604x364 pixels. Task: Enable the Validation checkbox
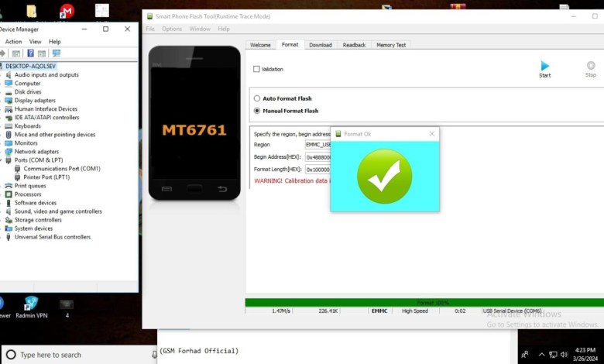(257, 69)
